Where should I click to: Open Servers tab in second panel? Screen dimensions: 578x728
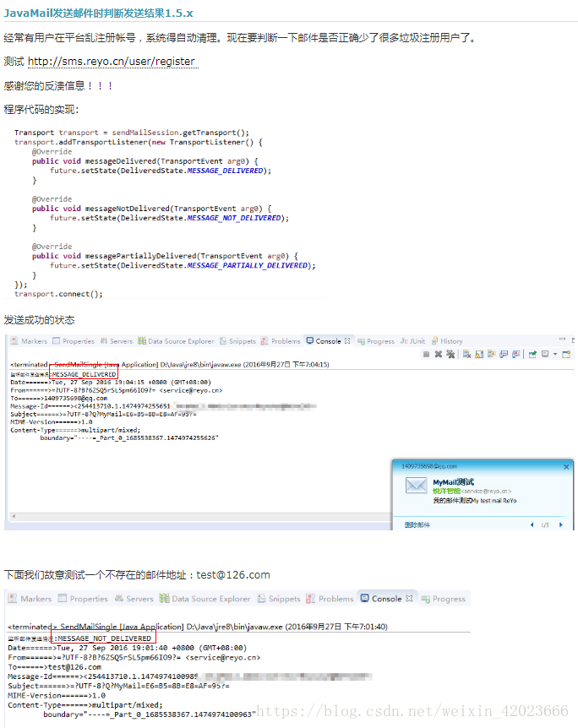coord(134,599)
